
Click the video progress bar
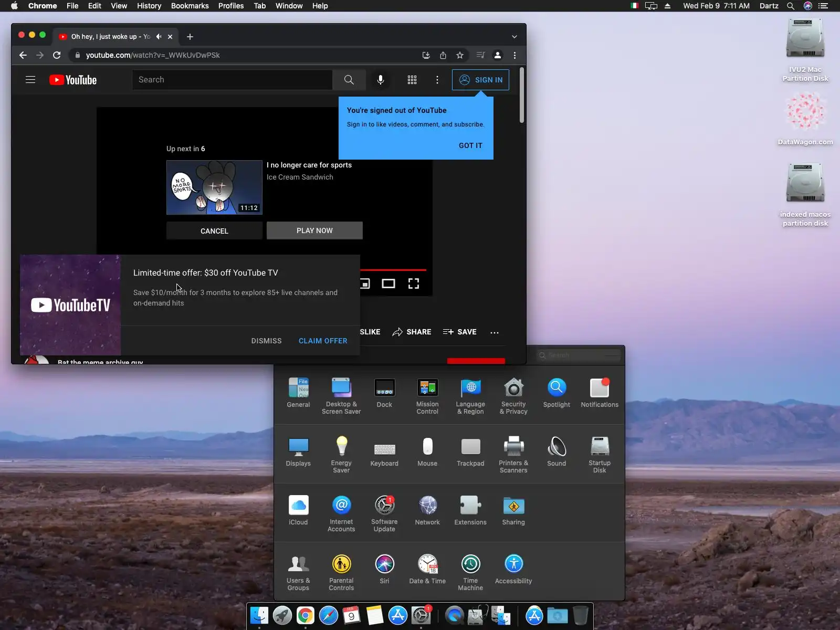393,270
